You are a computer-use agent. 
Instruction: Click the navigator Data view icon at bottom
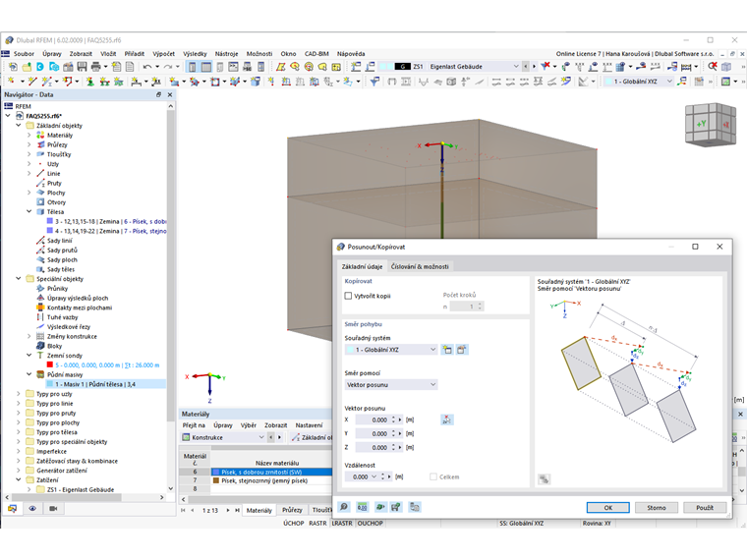12,509
